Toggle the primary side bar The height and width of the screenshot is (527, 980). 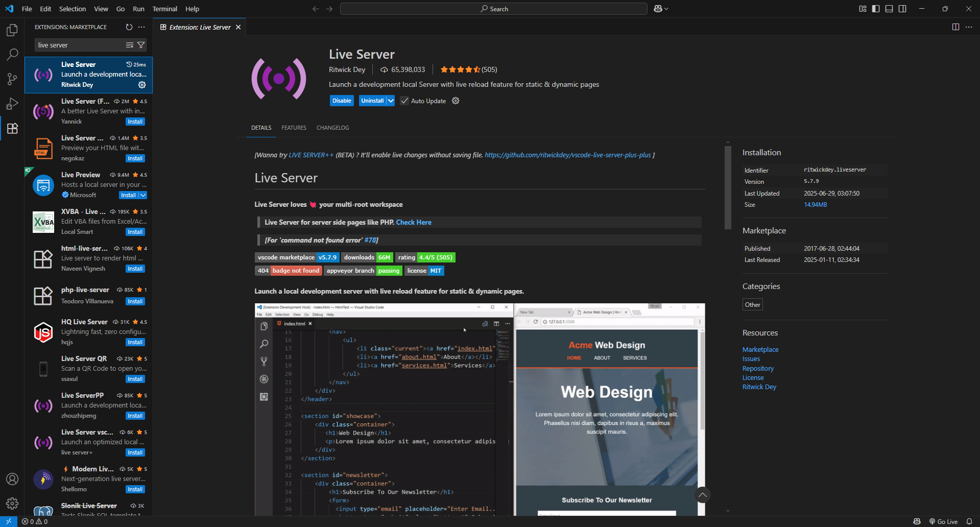(876, 9)
